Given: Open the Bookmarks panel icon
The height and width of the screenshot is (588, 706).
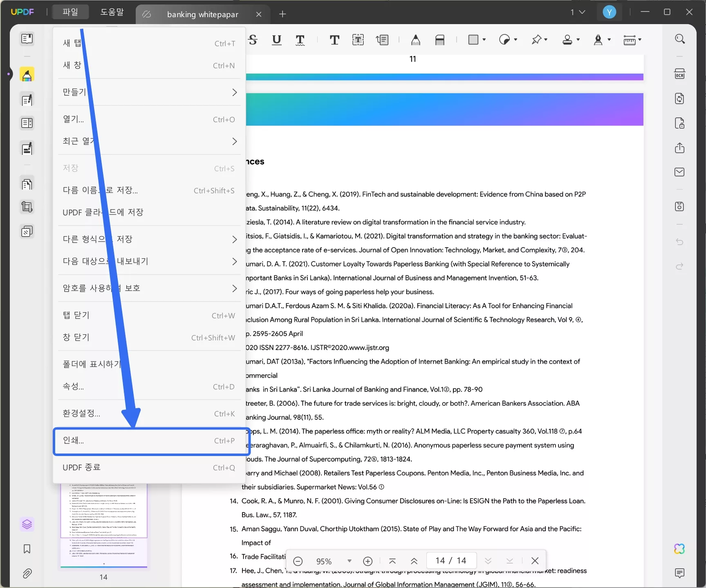Looking at the screenshot, I should point(27,549).
